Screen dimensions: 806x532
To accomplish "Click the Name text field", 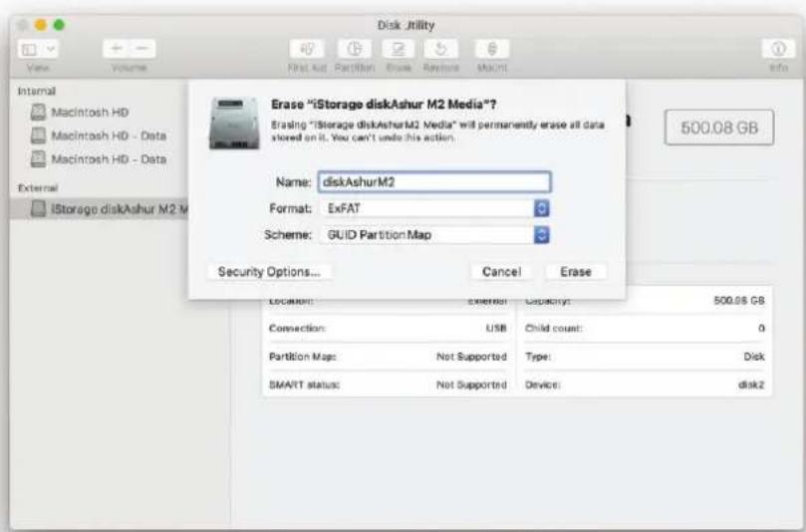I will 434,182.
